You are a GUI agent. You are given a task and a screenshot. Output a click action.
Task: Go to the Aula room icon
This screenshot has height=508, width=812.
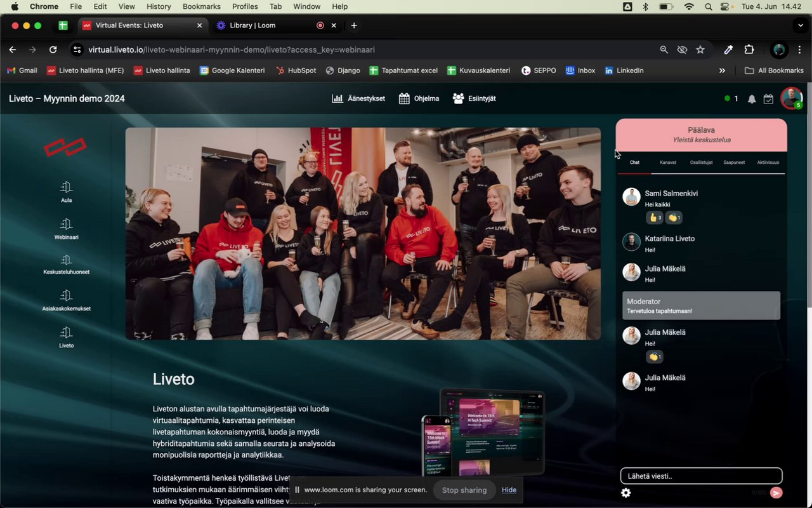pyautogui.click(x=66, y=187)
